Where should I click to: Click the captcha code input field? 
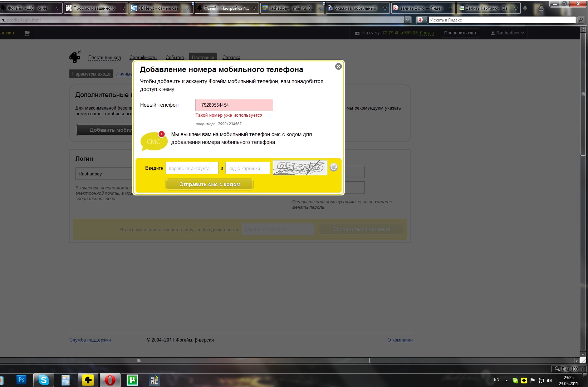(x=248, y=168)
